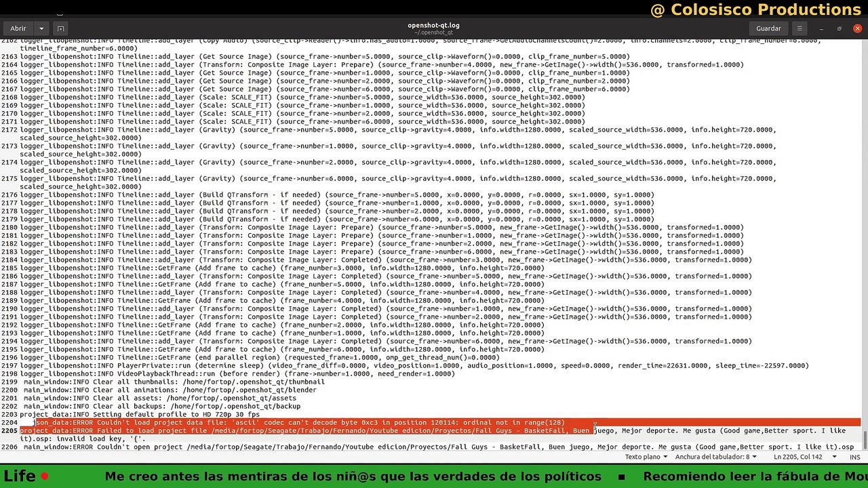Open the new document tab icon
The width and height of the screenshot is (868, 488).
point(60,28)
